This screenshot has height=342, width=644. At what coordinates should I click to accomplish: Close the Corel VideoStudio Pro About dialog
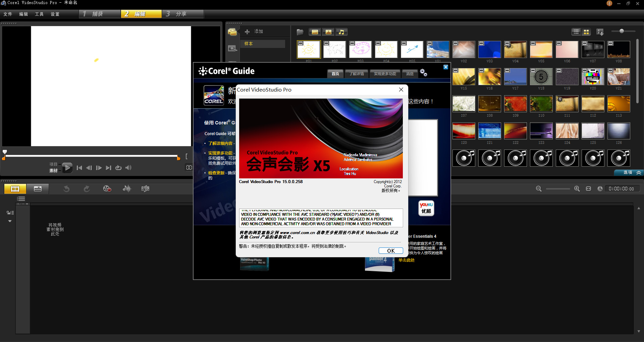401,90
